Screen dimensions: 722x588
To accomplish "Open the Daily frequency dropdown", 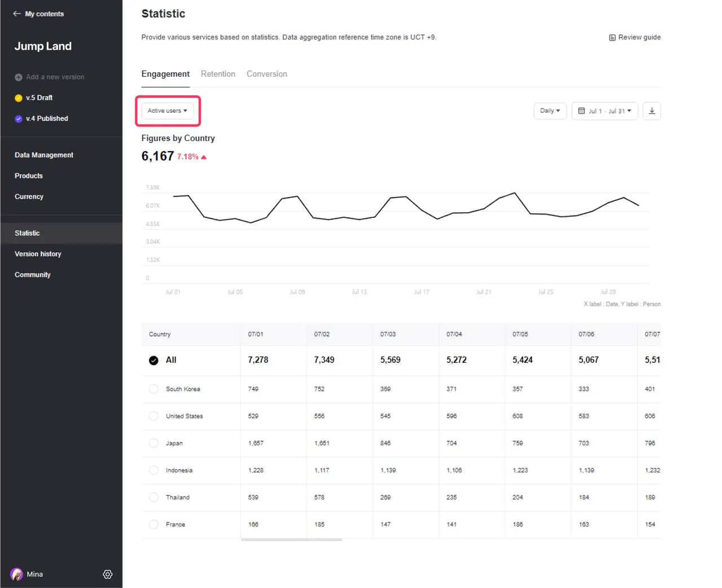I will 549,111.
